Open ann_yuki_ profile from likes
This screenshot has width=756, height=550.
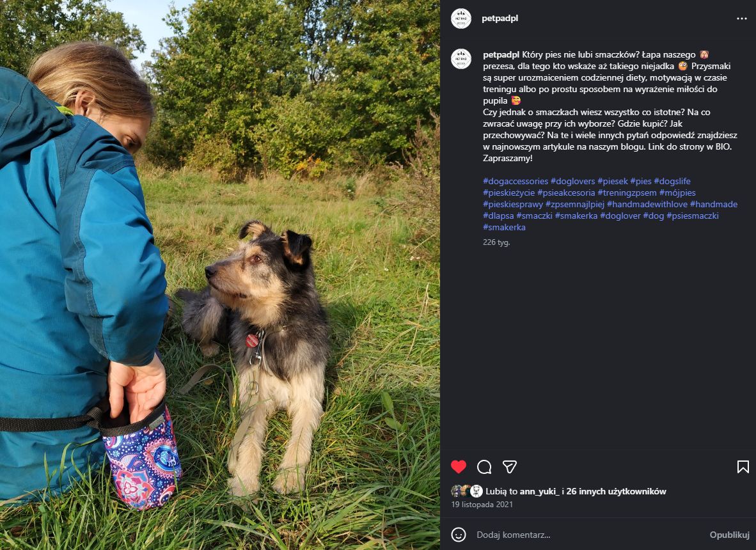[x=540, y=491]
